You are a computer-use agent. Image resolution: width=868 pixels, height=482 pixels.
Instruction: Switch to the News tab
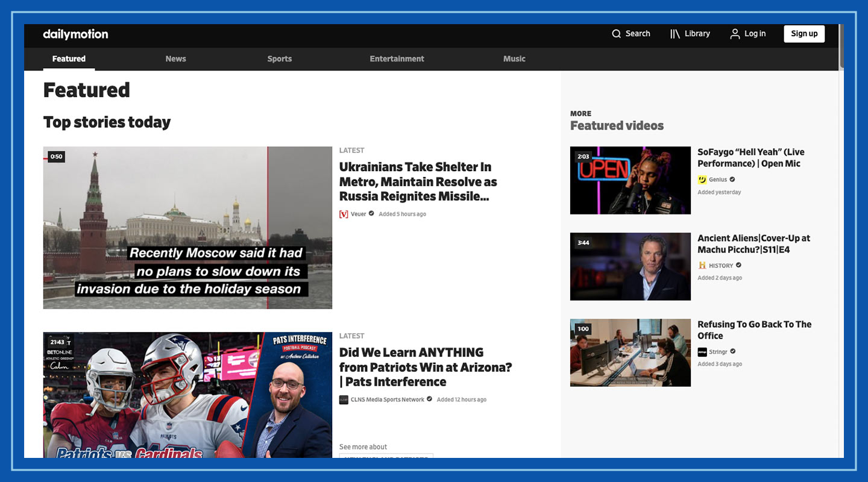[175, 58]
